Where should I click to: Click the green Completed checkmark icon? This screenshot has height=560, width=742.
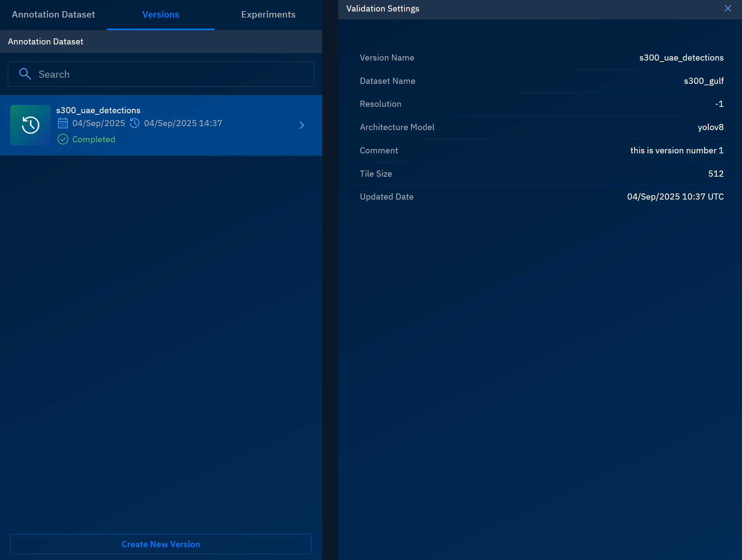63,139
